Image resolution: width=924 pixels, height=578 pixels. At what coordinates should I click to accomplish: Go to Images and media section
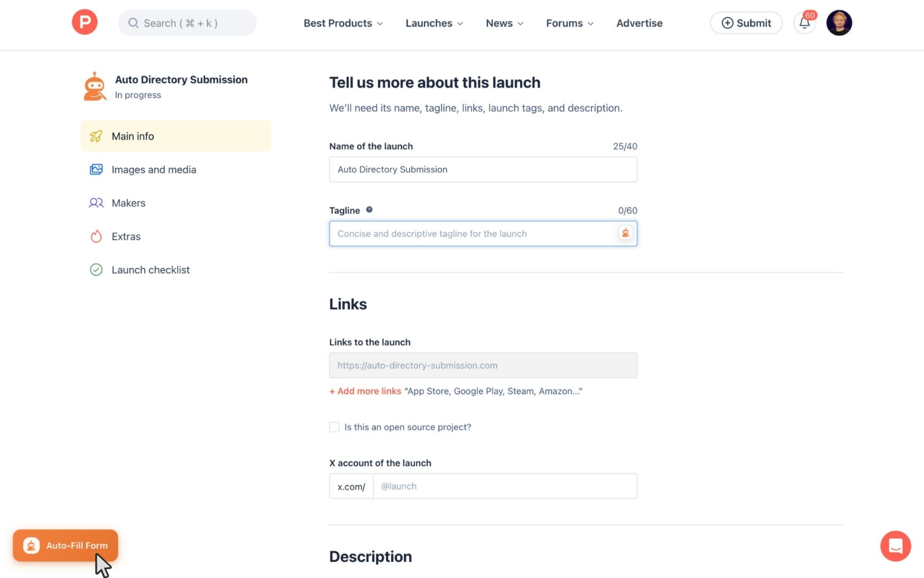coord(153,170)
